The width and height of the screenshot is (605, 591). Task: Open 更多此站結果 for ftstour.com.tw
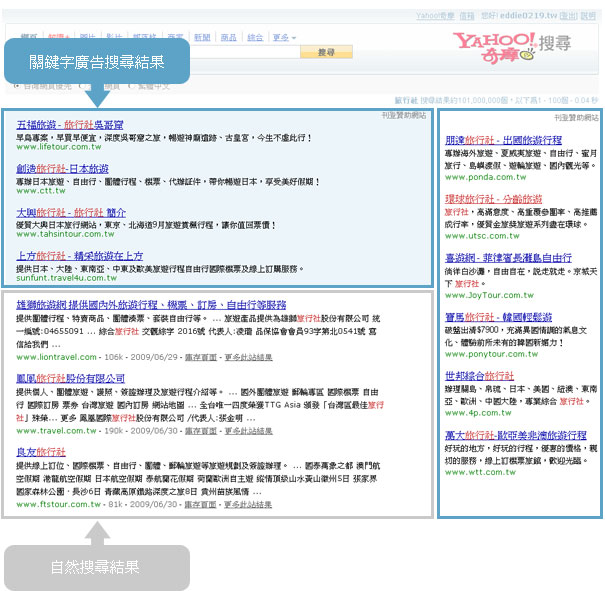(248, 504)
